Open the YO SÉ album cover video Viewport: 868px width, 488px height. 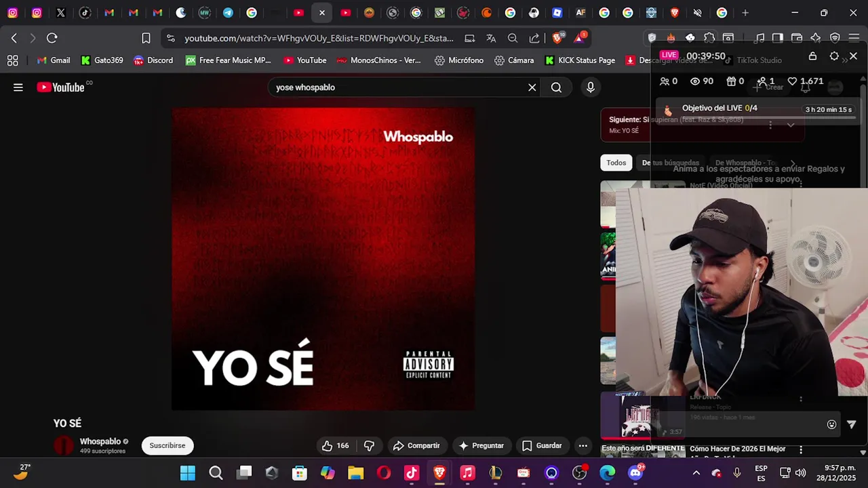coord(323,258)
